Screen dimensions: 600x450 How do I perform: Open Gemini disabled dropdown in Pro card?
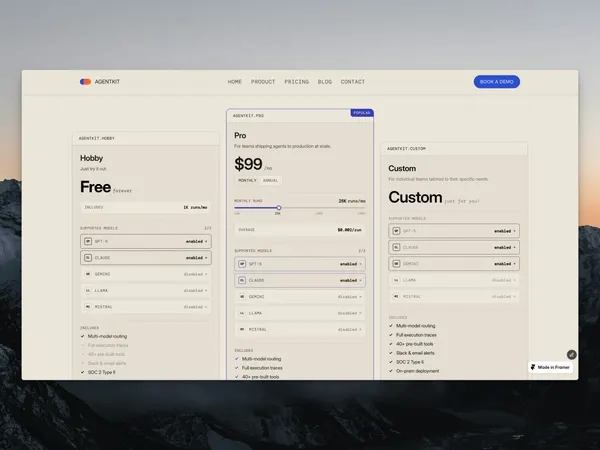349,297
